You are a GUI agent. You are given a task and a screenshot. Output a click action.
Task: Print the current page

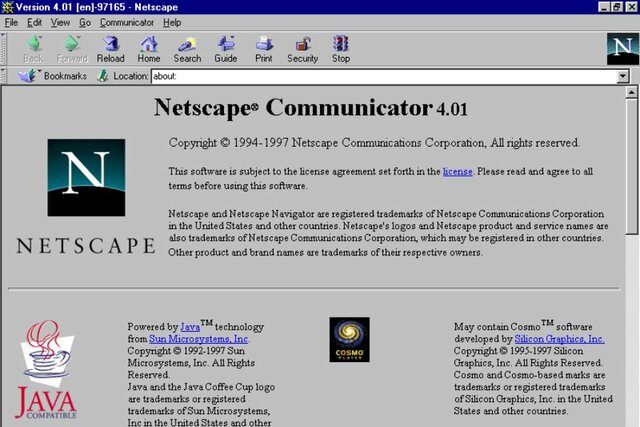click(x=264, y=49)
